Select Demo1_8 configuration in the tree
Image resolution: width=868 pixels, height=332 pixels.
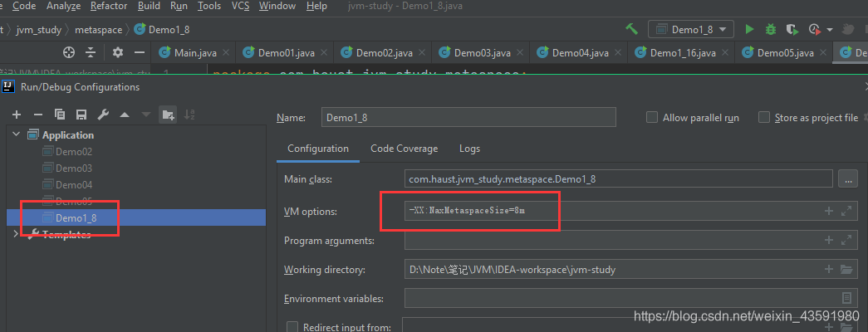136,218
